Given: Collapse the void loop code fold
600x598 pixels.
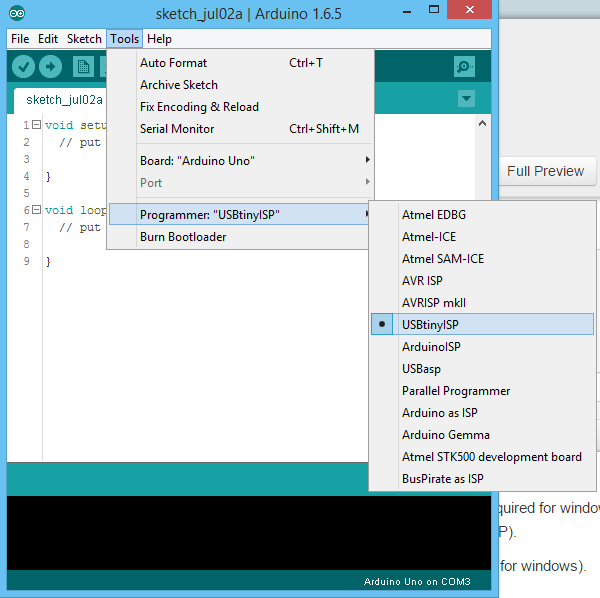Looking at the screenshot, I should click(x=36, y=210).
